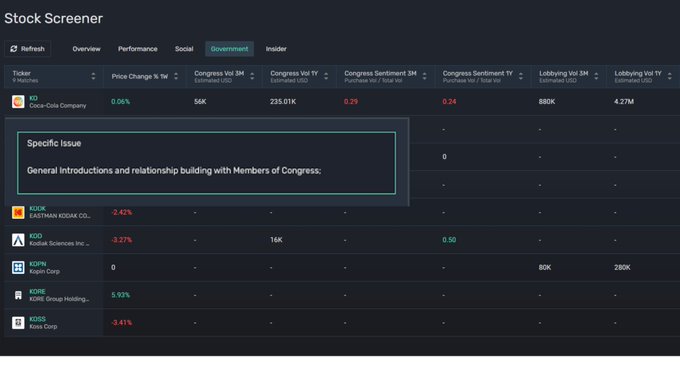
Task: Click the Coca-Cola Company name text
Action: pos(58,105)
